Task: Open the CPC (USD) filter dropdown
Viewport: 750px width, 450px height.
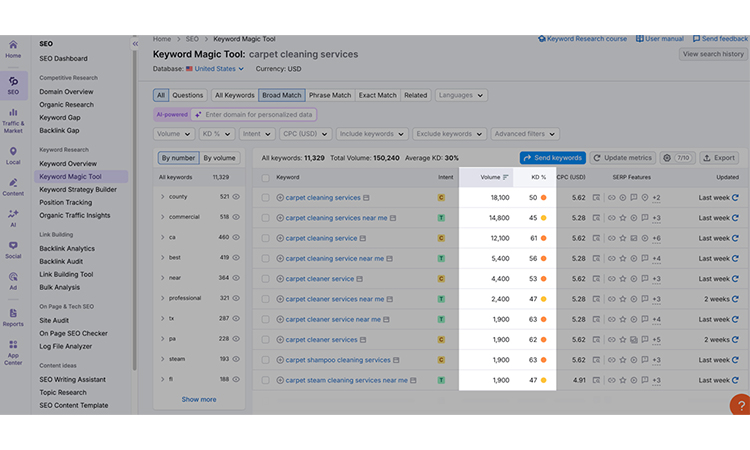Action: pos(305,134)
